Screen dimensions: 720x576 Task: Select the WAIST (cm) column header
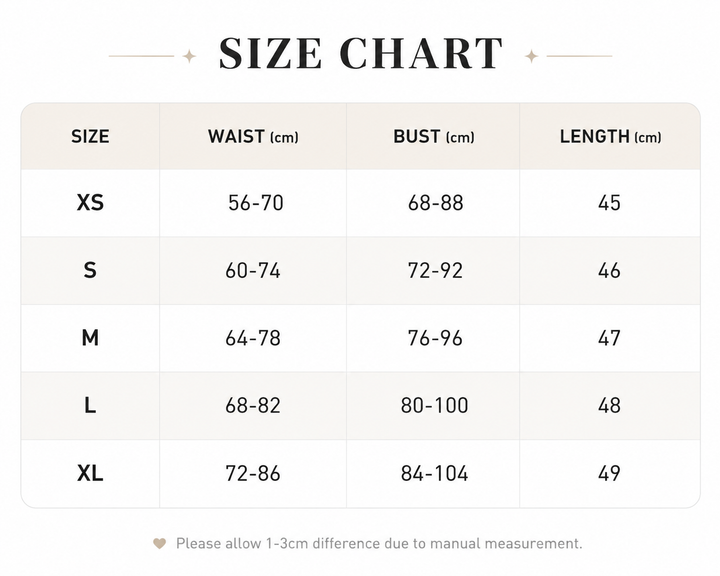pos(253,137)
